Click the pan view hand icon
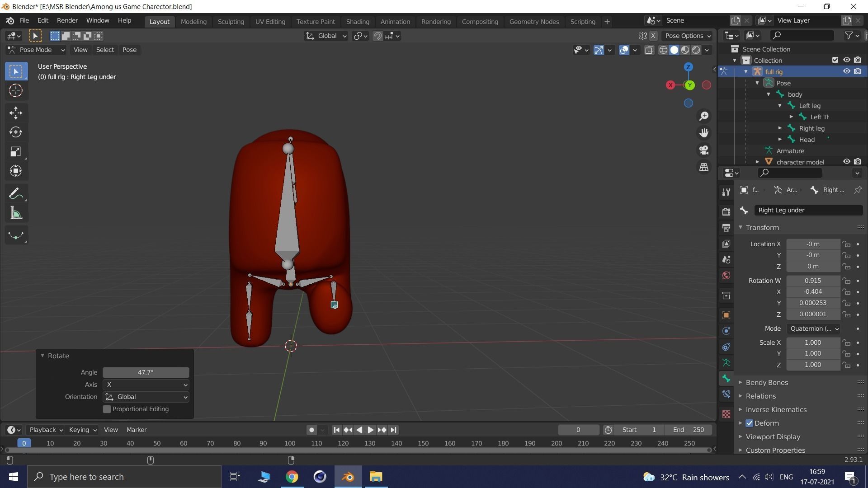868x488 pixels. point(704,133)
